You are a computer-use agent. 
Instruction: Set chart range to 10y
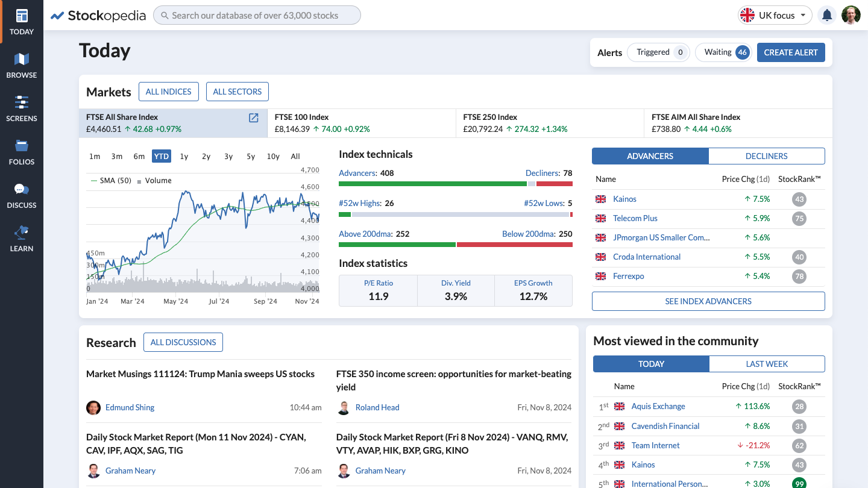273,156
